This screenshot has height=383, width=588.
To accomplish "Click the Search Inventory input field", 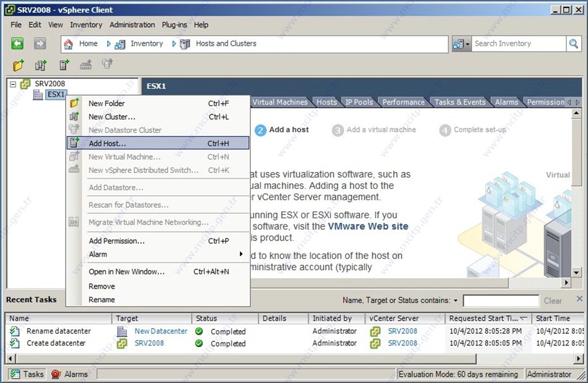I will 519,44.
